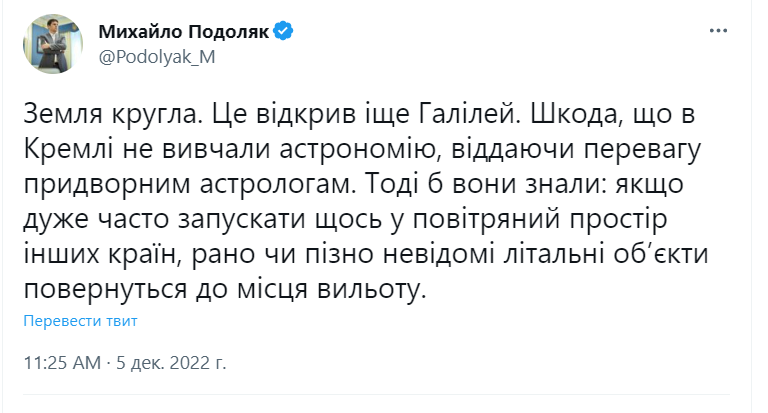Click the blue verified badge
768x413 pixels.
coord(283,32)
